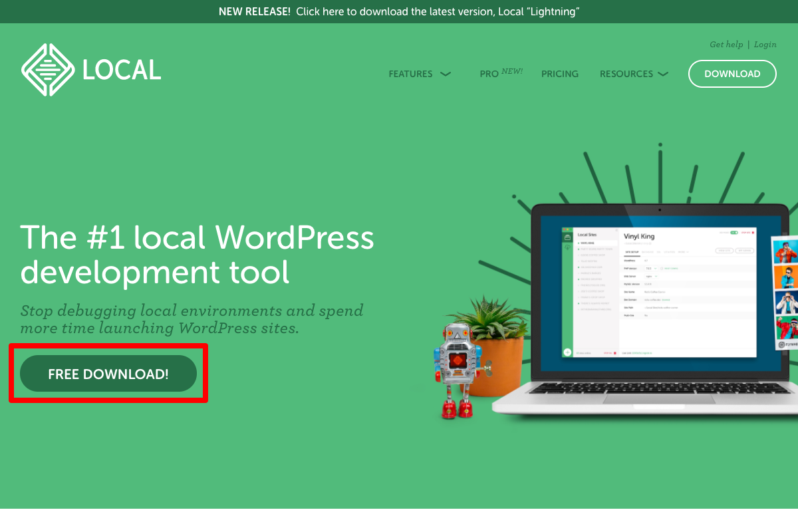This screenshot has height=532, width=798.
Task: Click the pencil icon next to the site path under Vinyl King
Action: pyautogui.click(x=650, y=243)
